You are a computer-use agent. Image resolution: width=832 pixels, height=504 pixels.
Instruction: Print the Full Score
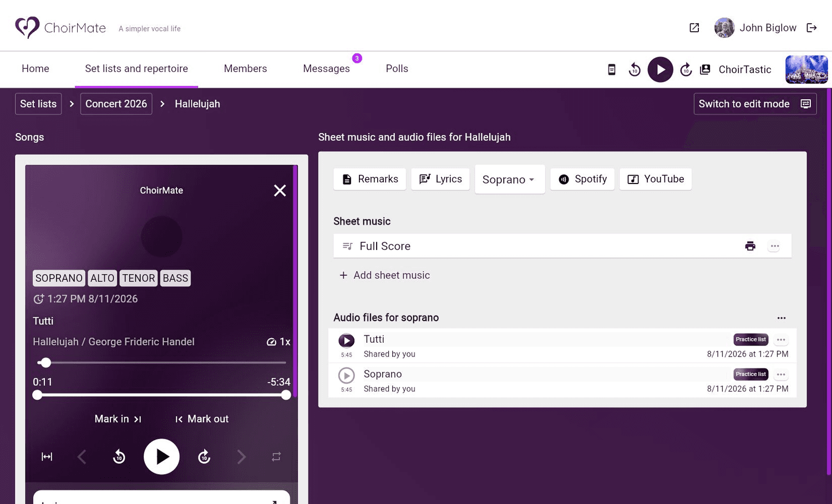pos(750,246)
